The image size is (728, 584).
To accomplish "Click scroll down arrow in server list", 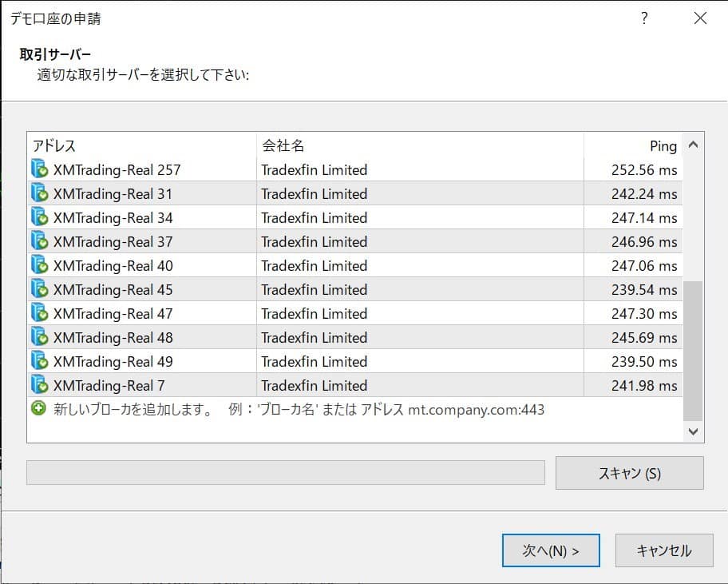I will click(x=693, y=431).
